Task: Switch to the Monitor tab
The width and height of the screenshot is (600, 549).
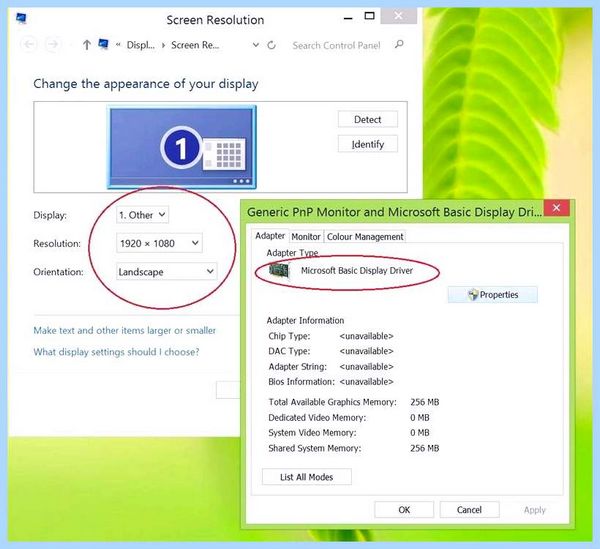Action: point(306,237)
